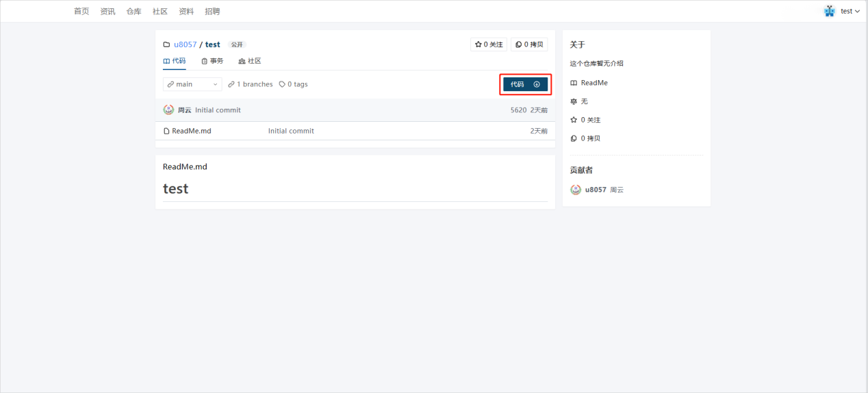Click the 周云 commit author avatar
Image resolution: width=868 pixels, height=393 pixels.
coord(168,110)
